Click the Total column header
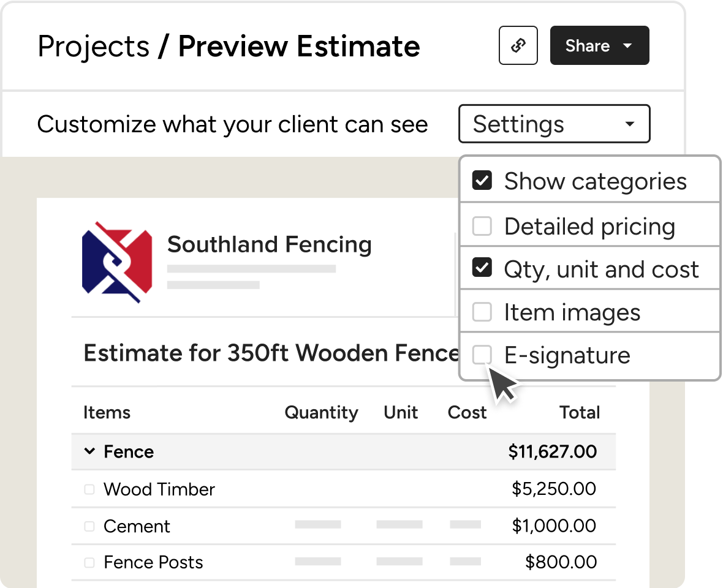 tap(580, 412)
